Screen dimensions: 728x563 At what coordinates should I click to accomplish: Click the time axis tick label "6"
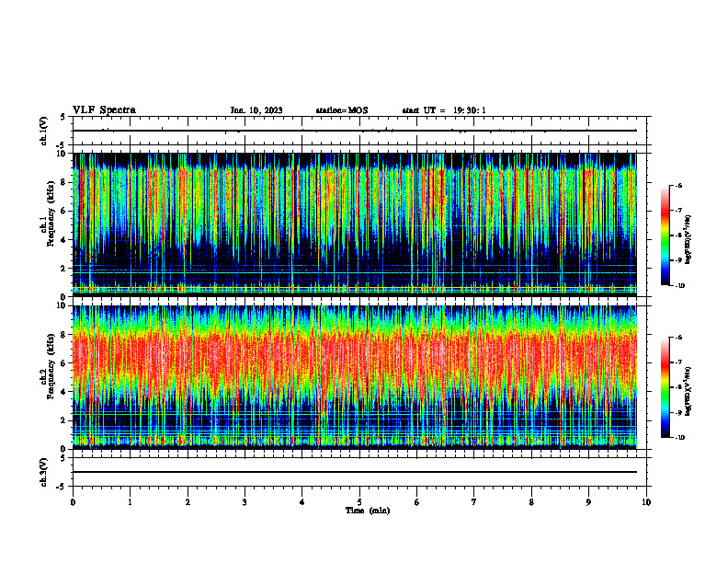417,502
